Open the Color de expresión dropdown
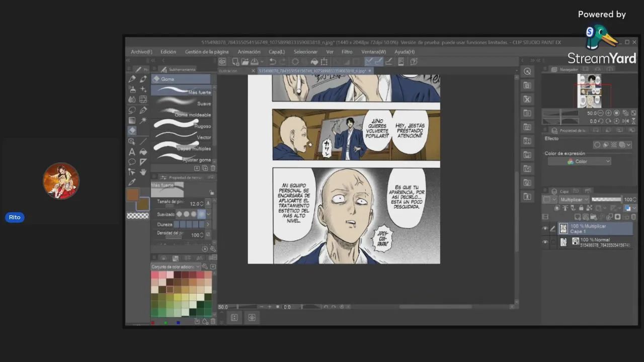This screenshot has height=362, width=644. click(579, 161)
